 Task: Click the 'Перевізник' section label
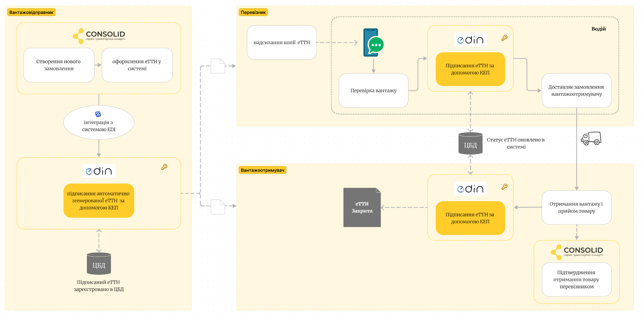[x=253, y=13]
